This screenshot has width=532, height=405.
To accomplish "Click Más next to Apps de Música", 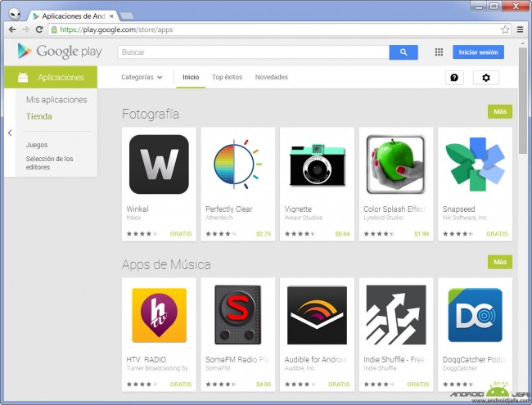I will click(500, 262).
